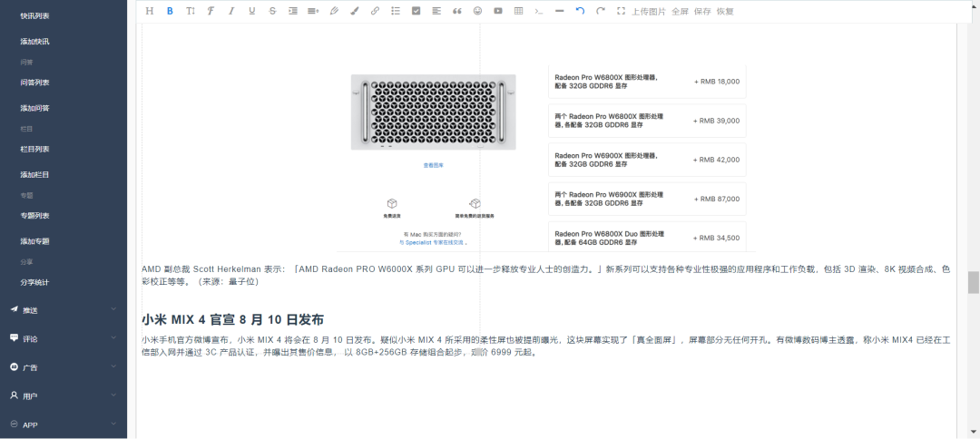Image resolution: width=980 pixels, height=439 pixels.
Task: Insert a hyperlink with the link icon
Action: 375,11
